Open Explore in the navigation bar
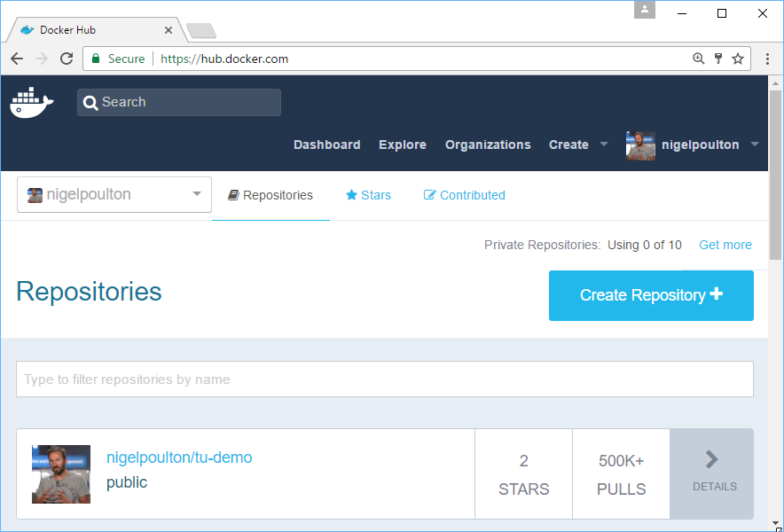The height and width of the screenshot is (532, 784). pyautogui.click(x=403, y=145)
